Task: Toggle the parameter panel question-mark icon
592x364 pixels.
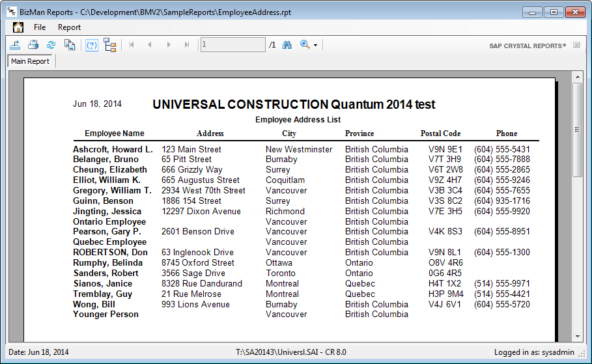Action: click(92, 46)
